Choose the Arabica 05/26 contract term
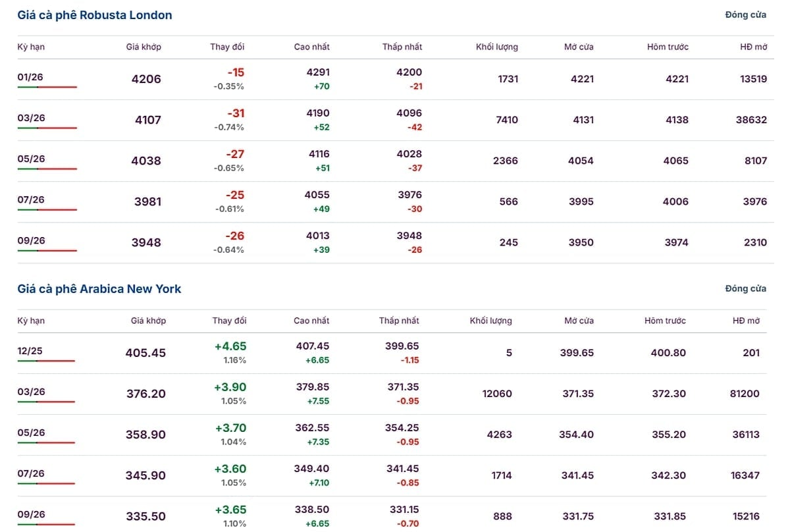The height and width of the screenshot is (532, 790). (x=31, y=433)
